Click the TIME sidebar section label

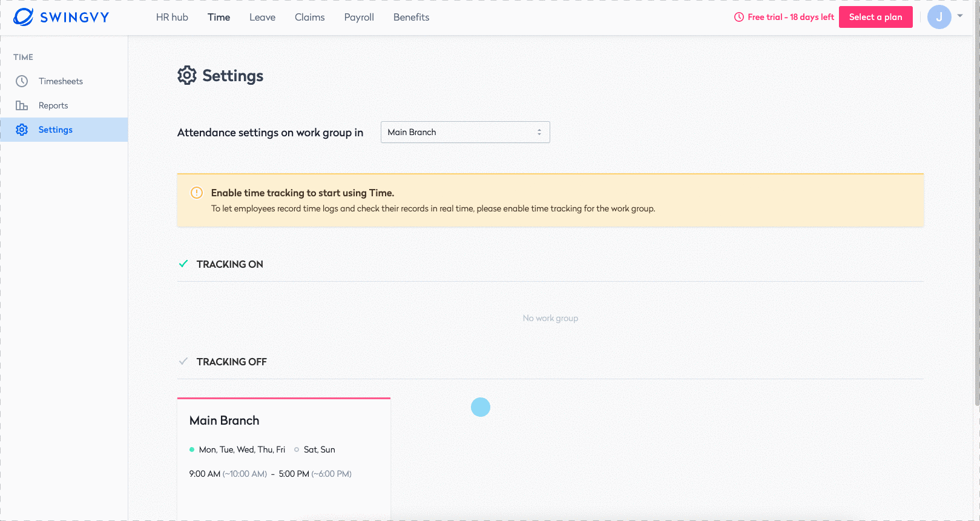click(24, 57)
